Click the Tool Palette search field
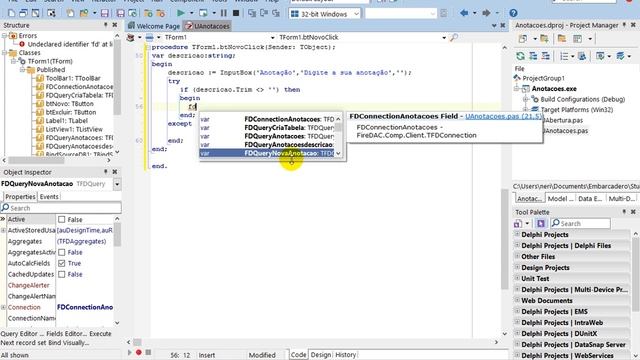Screen dimensions: 640x360 580,224
